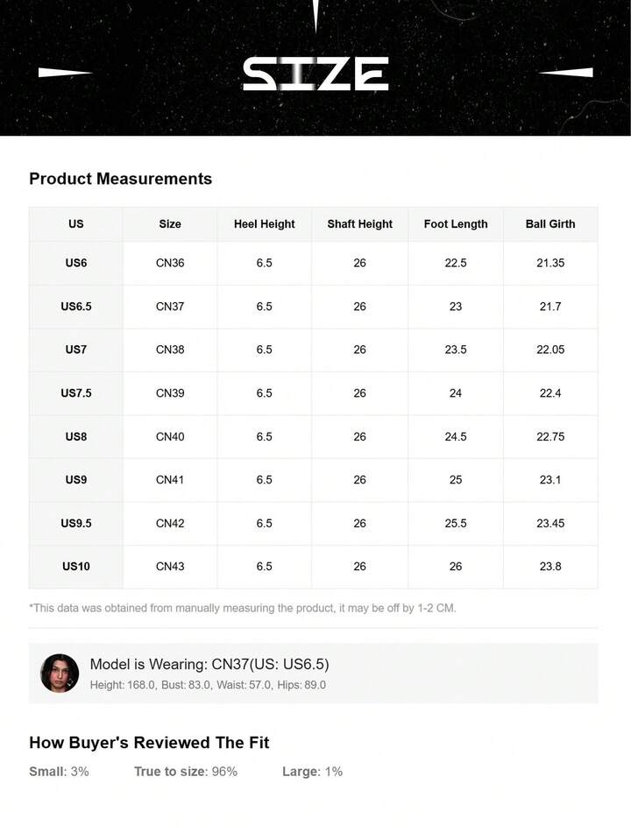Select the Heel Height column header

pos(265,224)
